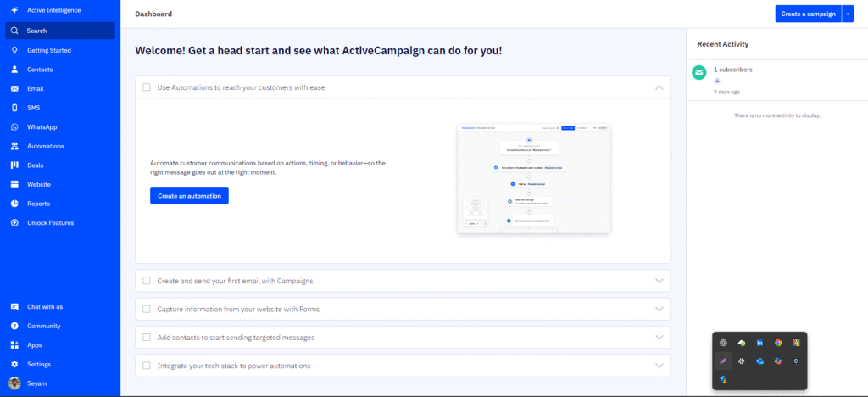
Task: Click the '9 days ago' timestamp
Action: click(x=726, y=92)
